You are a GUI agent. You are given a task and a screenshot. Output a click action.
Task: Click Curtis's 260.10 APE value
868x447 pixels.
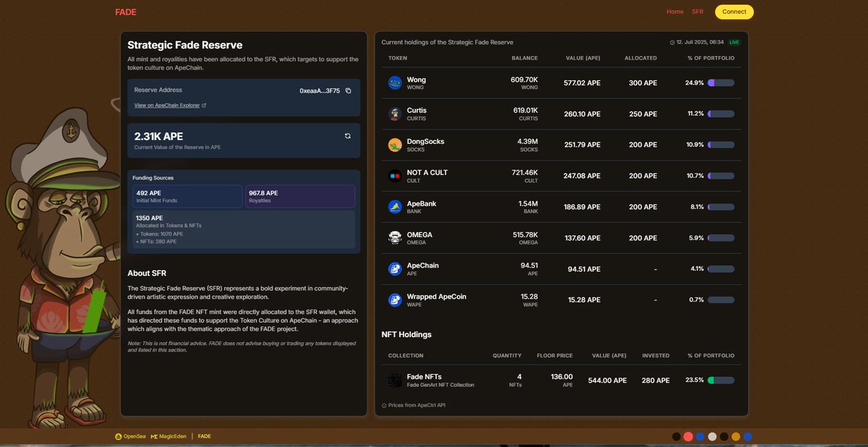(582, 114)
